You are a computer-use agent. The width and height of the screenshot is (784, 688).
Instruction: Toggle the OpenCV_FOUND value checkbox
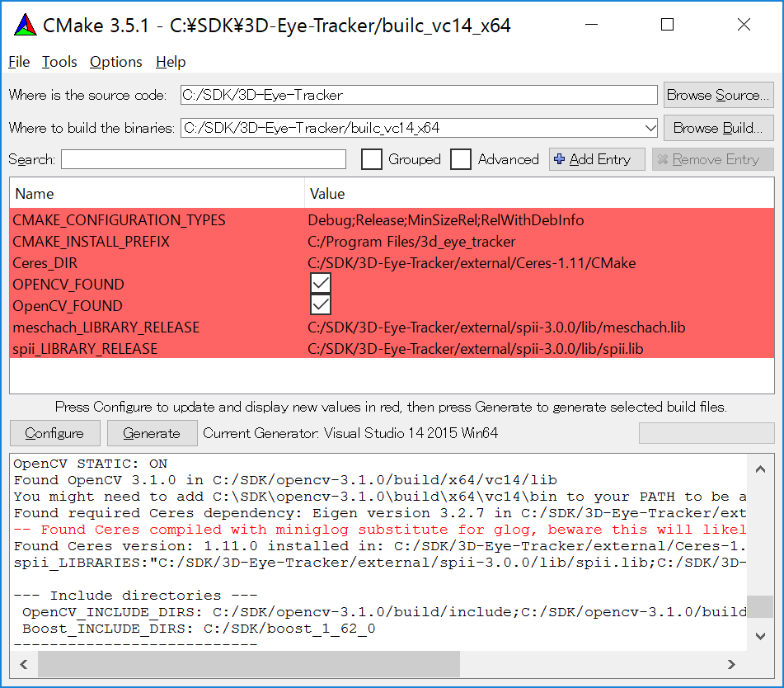coord(321,305)
